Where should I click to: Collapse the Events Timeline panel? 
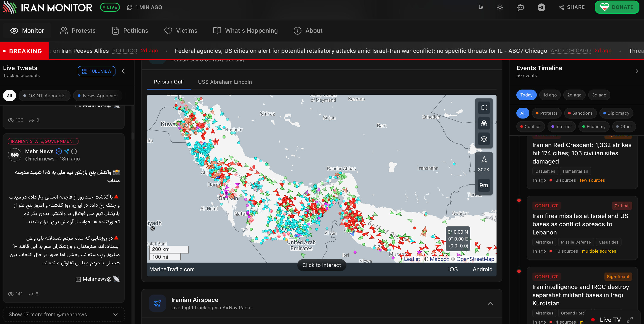tap(637, 71)
